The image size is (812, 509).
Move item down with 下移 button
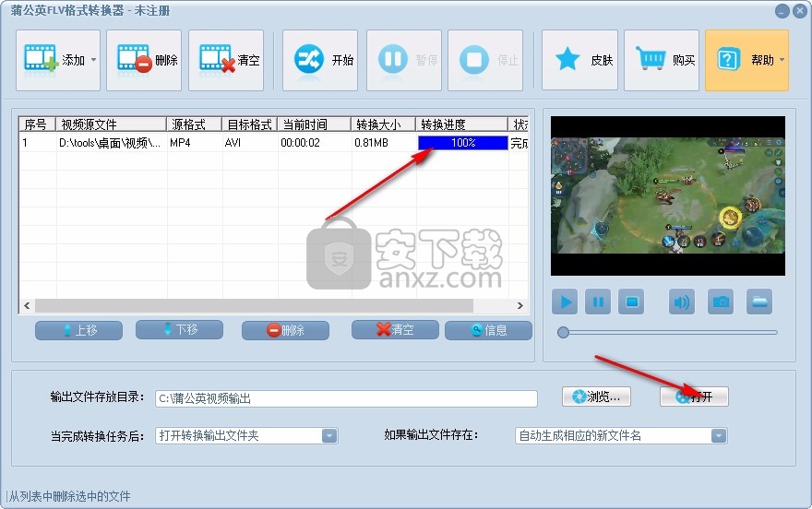click(x=180, y=329)
